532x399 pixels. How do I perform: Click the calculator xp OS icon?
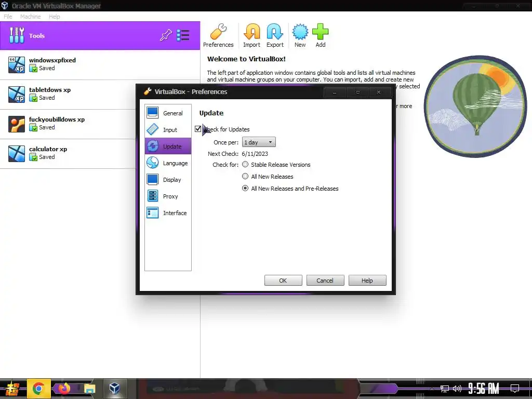[x=17, y=154]
